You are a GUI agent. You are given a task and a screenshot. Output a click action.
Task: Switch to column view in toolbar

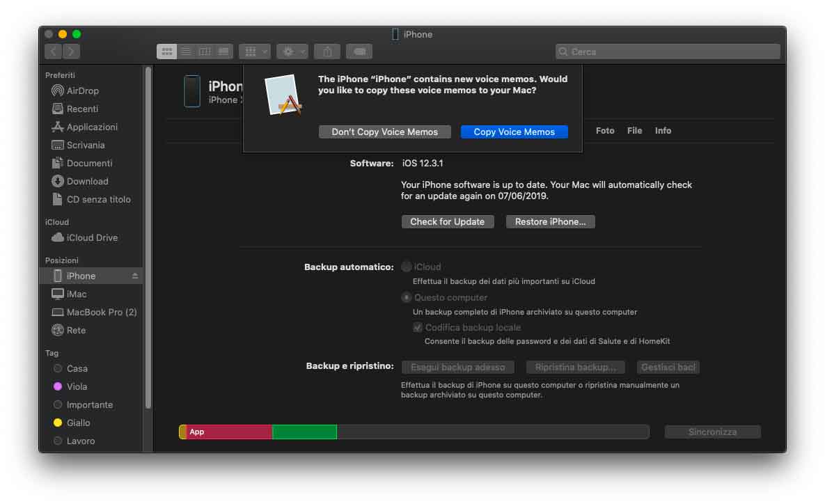pos(205,52)
